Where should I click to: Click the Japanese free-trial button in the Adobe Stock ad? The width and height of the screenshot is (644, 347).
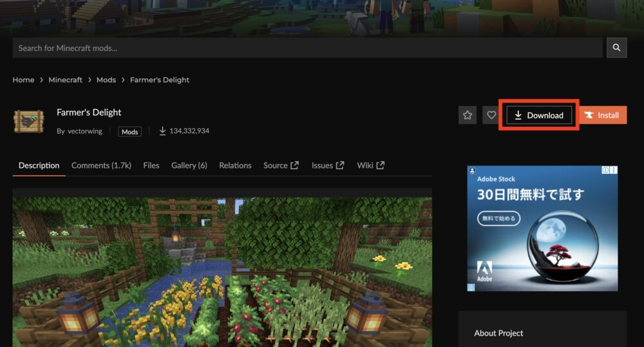pos(498,218)
